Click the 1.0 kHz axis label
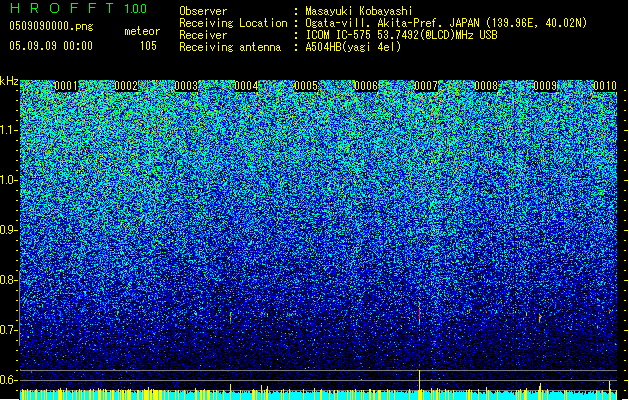This screenshot has height=400, width=629. pyautogui.click(x=9, y=180)
